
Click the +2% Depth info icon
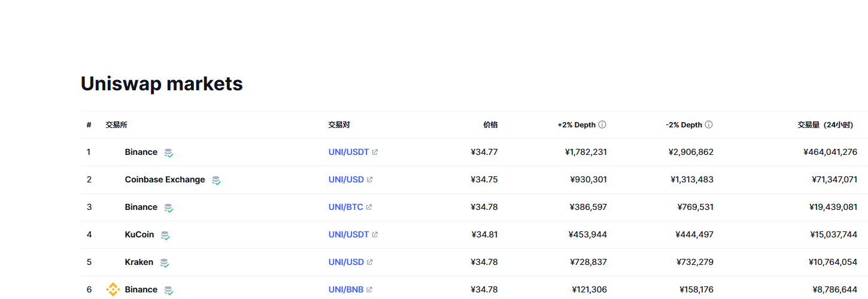pos(602,125)
